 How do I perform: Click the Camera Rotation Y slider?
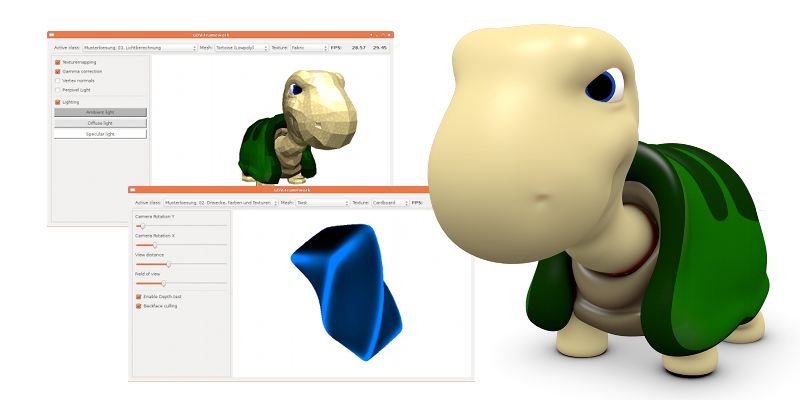click(x=142, y=227)
